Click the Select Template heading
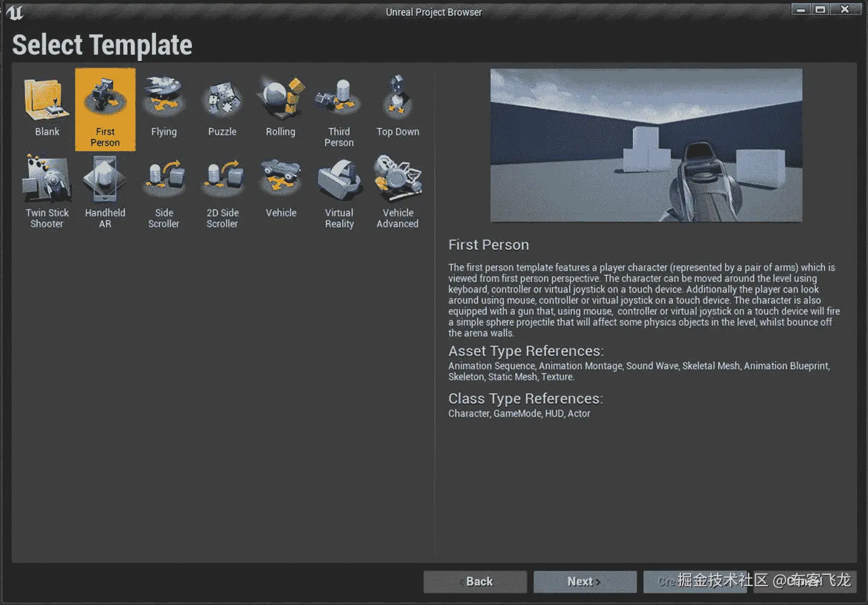This screenshot has height=605, width=868. tap(102, 45)
